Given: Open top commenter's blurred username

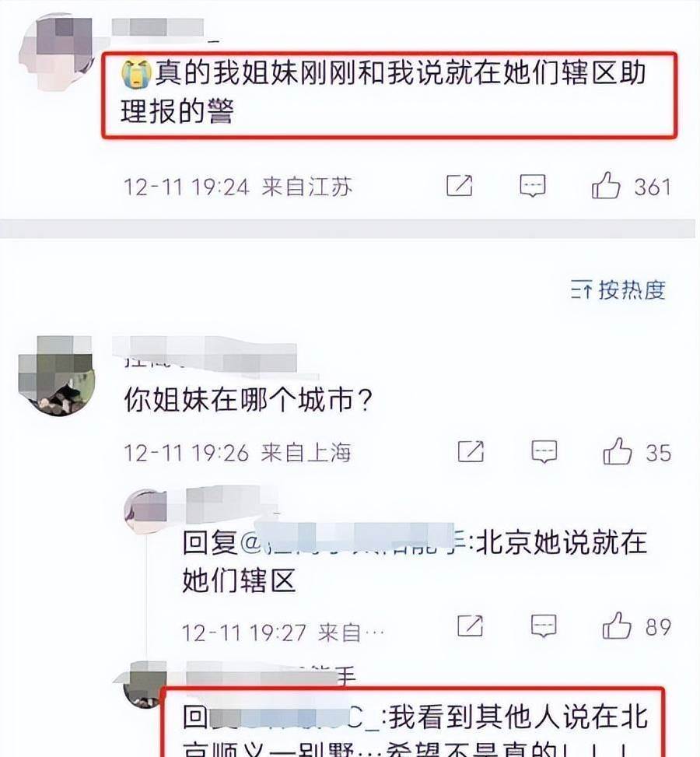Looking at the screenshot, I should point(159,27).
